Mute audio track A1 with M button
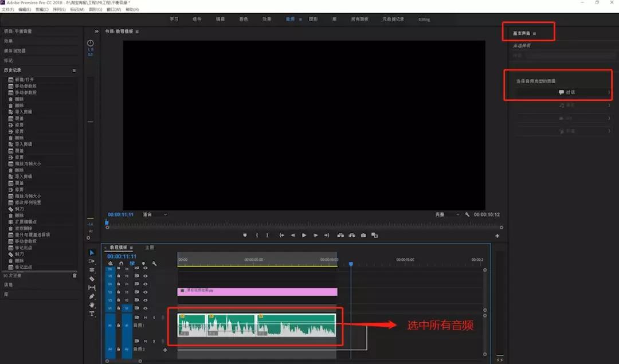Screen dimensions: 619x364 [x=145, y=318]
